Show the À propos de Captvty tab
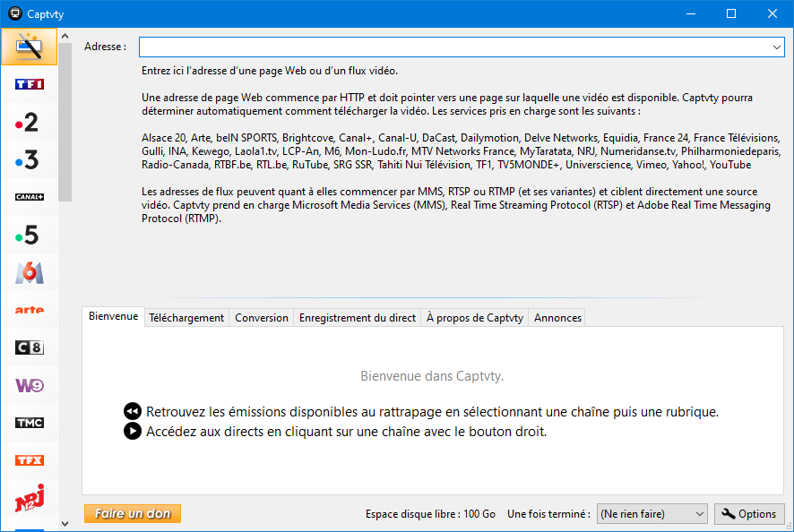 (474, 318)
